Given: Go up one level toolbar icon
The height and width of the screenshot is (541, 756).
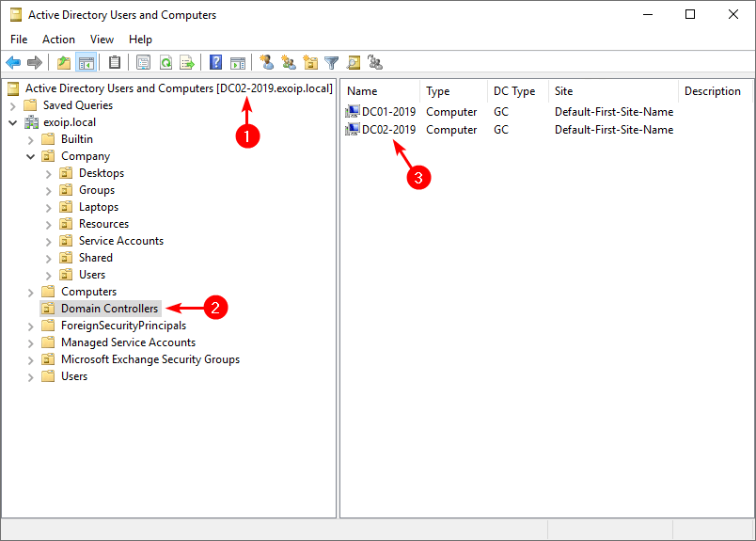Looking at the screenshot, I should click(64, 62).
